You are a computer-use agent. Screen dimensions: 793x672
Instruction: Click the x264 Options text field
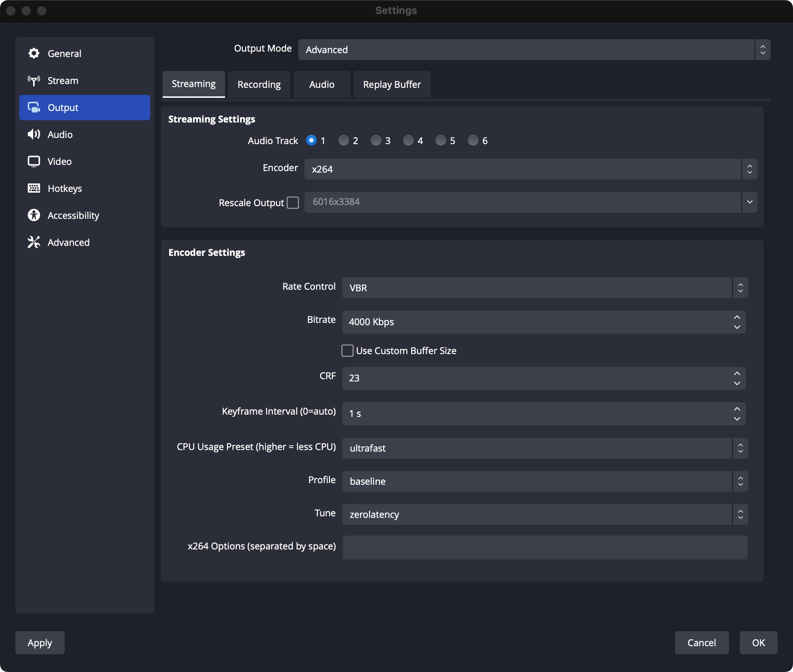tap(544, 548)
